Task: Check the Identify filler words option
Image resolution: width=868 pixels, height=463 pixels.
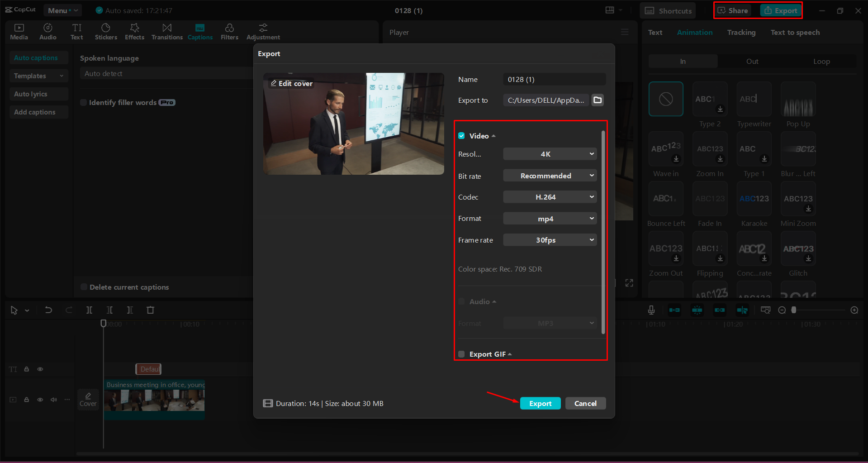Action: pyautogui.click(x=84, y=102)
